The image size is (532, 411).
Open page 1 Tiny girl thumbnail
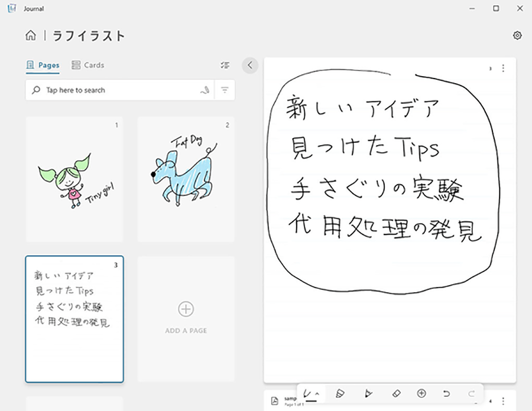click(74, 180)
